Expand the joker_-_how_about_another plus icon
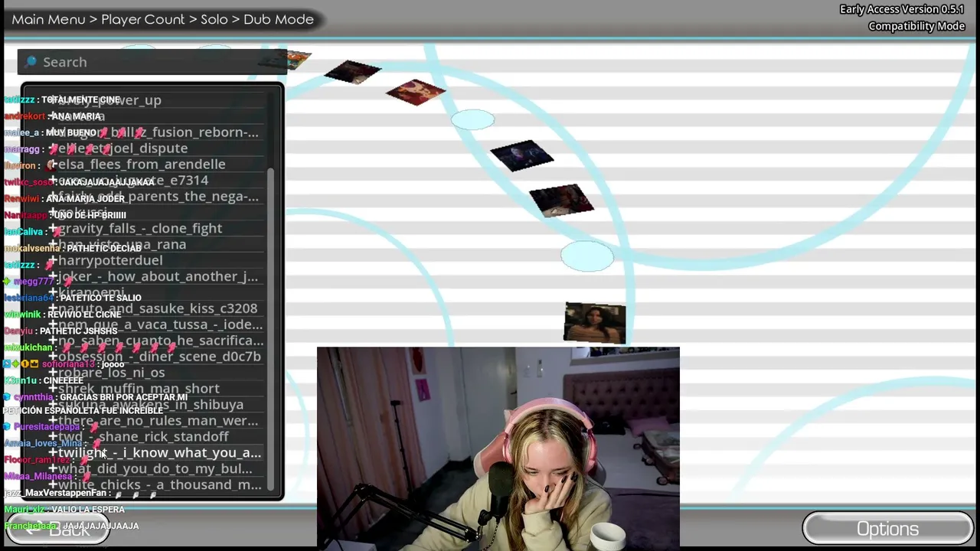 (53, 276)
